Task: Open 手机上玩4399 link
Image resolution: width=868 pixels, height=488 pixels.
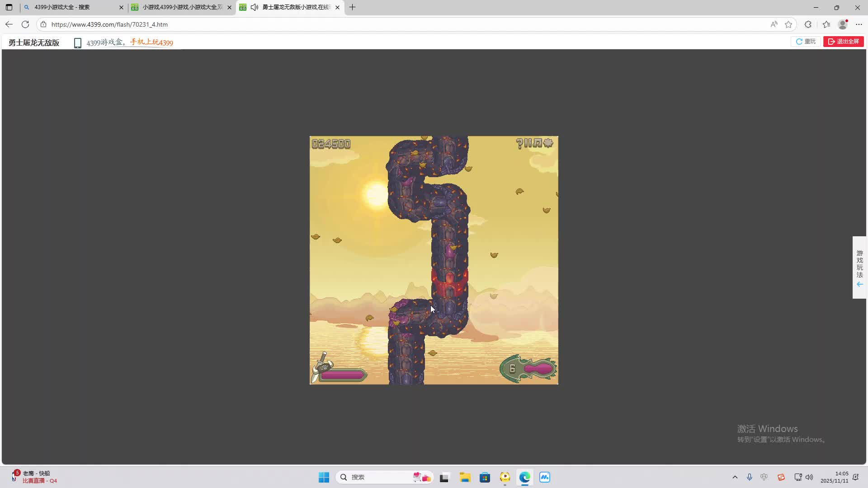Action: point(151,42)
